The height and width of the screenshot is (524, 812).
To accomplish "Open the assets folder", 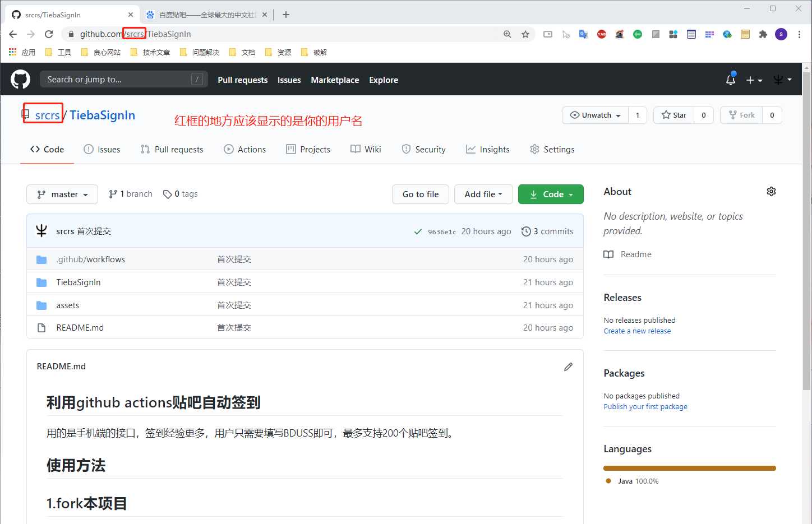I will (x=68, y=305).
